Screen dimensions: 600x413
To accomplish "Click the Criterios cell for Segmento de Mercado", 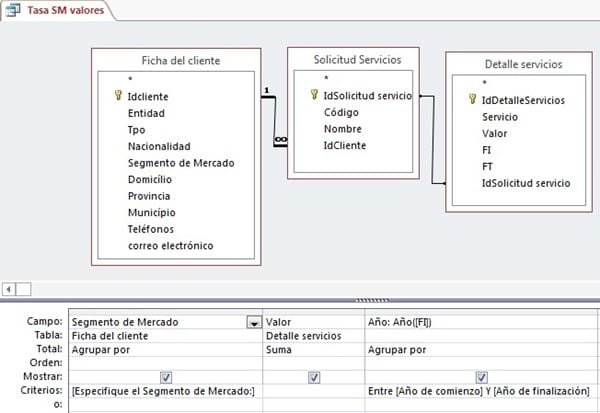I will point(166,390).
